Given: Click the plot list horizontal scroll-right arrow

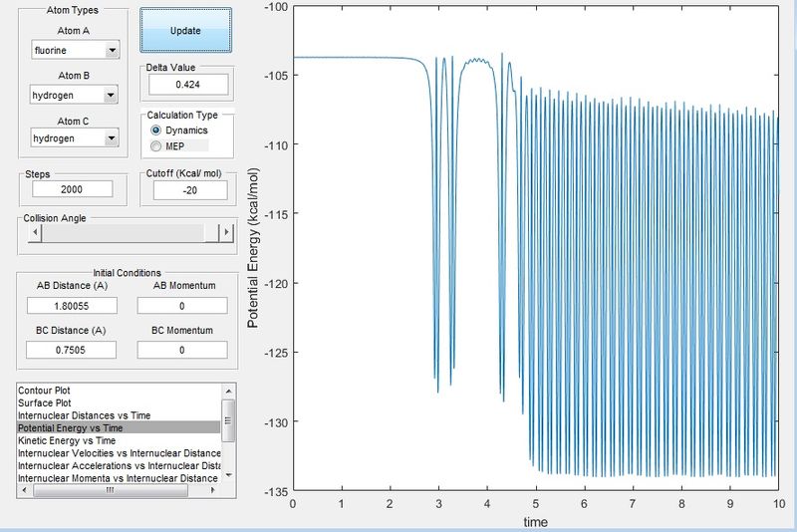Looking at the screenshot, I should coord(213,490).
